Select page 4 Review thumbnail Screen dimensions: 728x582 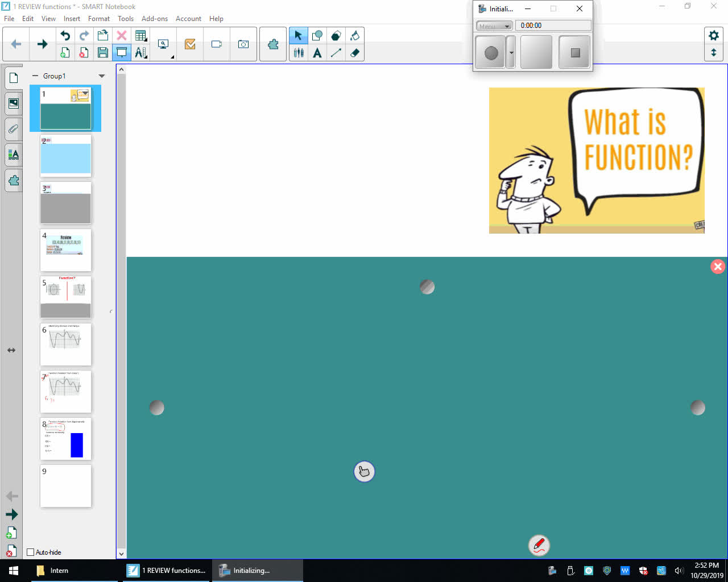tap(65, 250)
